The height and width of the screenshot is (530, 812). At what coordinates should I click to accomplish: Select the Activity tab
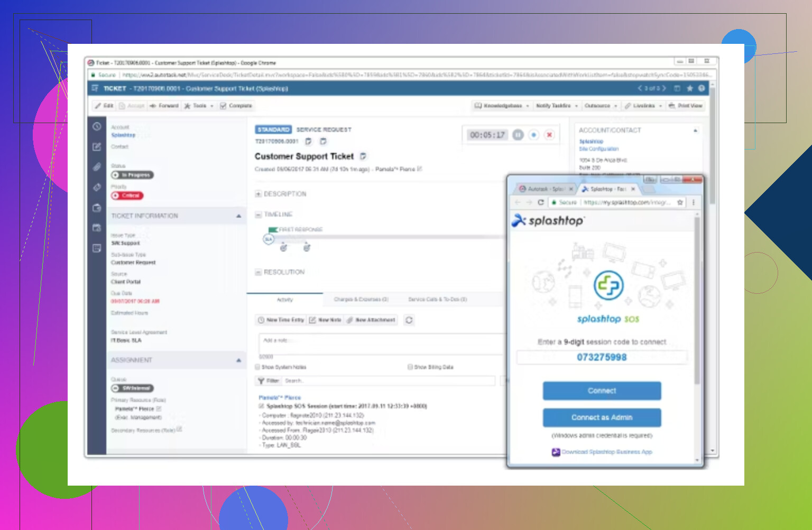point(285,300)
